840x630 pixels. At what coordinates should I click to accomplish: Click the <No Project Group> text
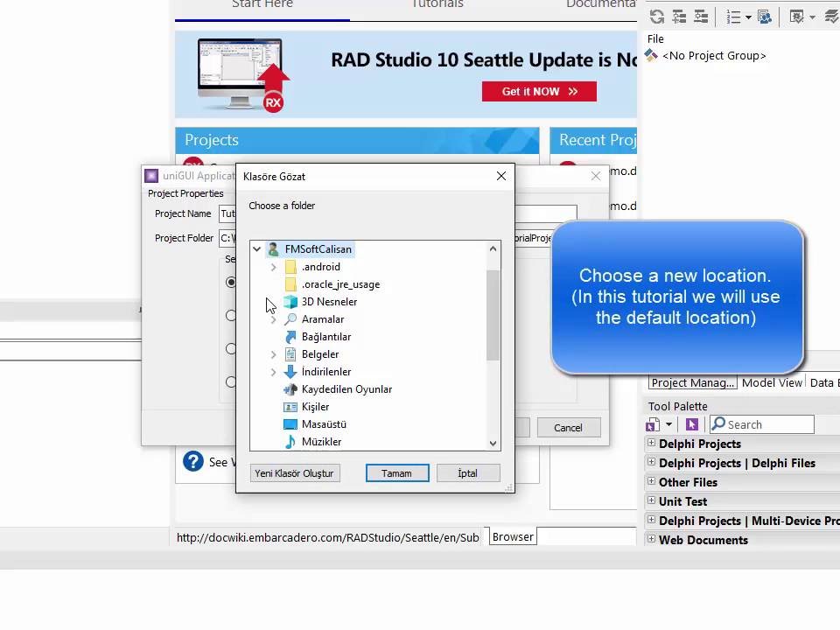click(714, 55)
